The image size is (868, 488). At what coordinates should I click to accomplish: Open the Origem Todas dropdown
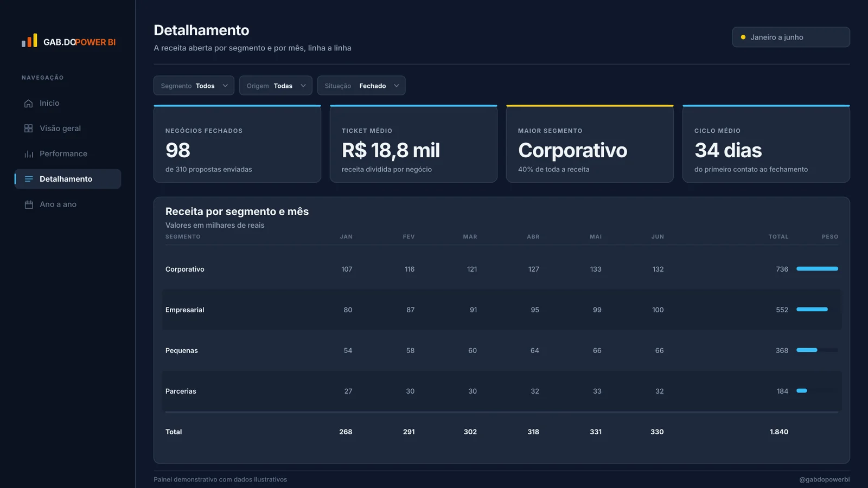click(276, 86)
